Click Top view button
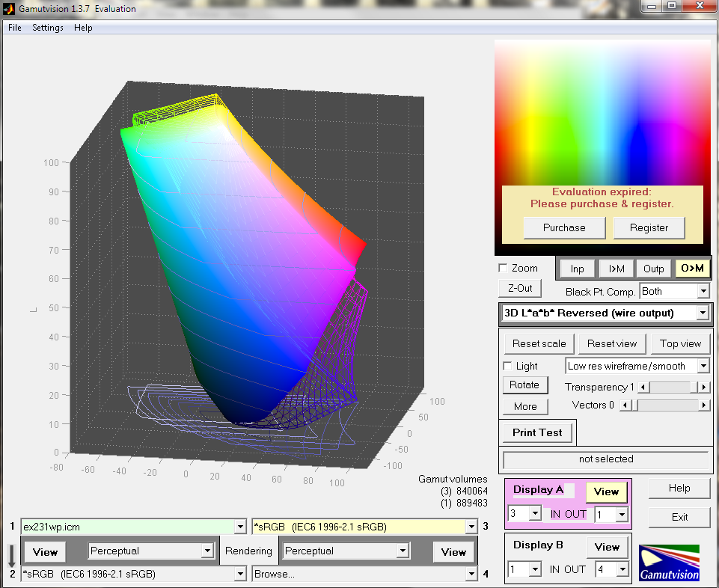Screen dimensions: 719x588 [680, 343]
